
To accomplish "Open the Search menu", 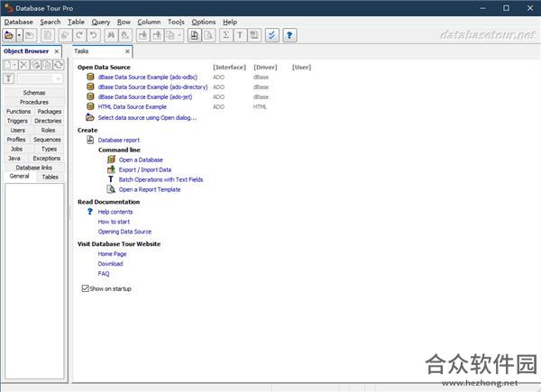I will pyautogui.click(x=50, y=22).
